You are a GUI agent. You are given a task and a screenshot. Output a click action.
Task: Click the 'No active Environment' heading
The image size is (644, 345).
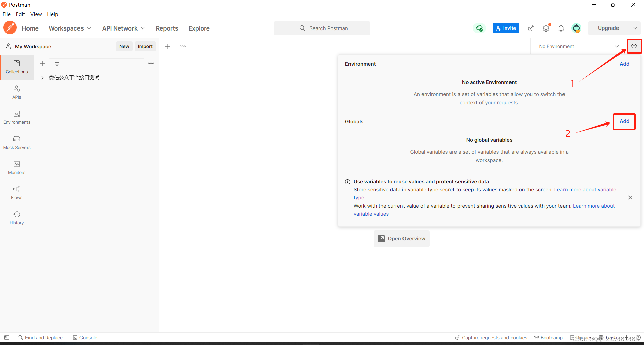[x=489, y=82]
